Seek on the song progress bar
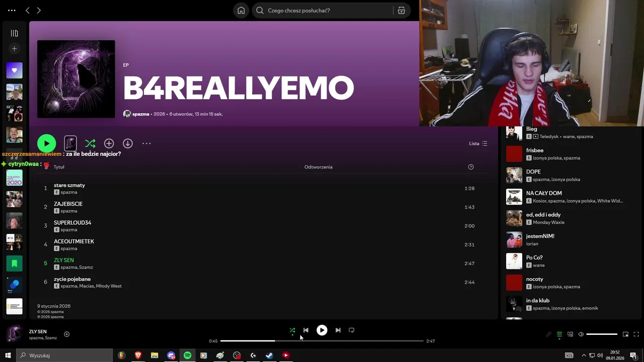 [322, 341]
